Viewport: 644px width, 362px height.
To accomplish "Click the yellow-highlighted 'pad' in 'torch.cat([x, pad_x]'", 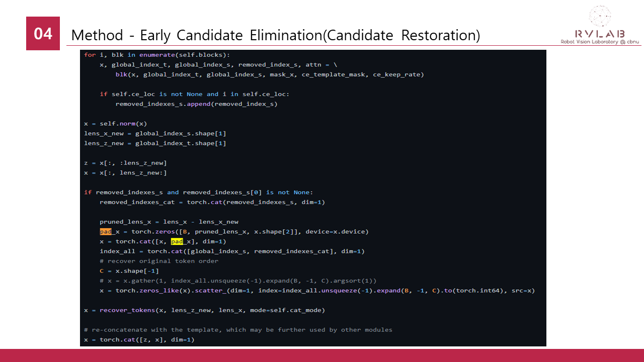I will (x=177, y=241).
